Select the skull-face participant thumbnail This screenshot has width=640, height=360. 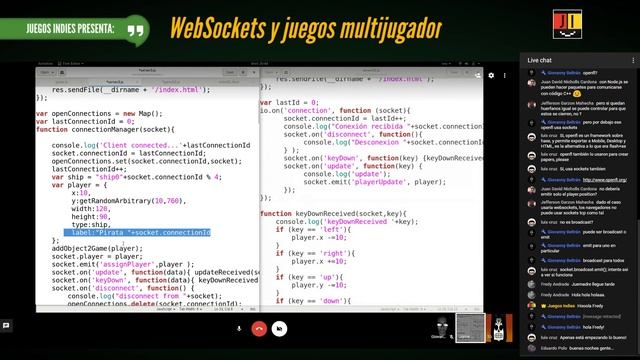click(x=441, y=328)
